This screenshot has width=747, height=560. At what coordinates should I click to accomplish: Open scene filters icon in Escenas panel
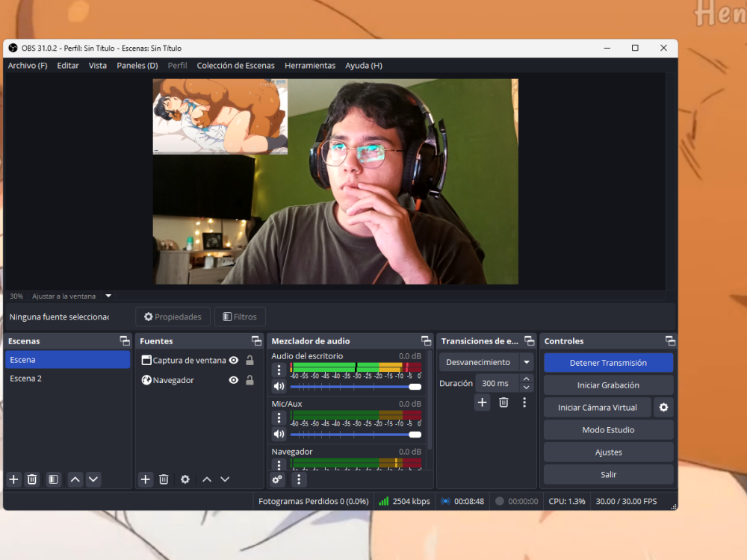click(x=53, y=479)
